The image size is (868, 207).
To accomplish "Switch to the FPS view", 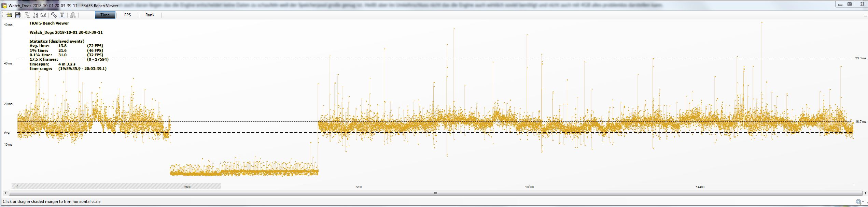I will coord(127,15).
